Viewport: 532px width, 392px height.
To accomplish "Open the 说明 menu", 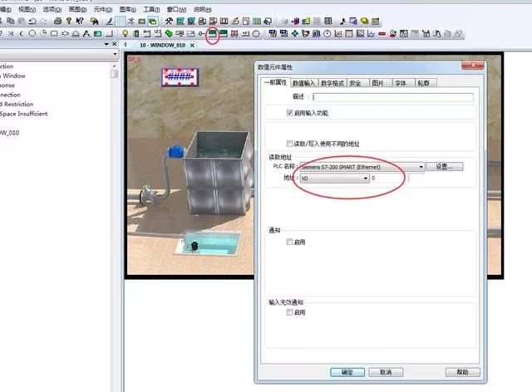I will pyautogui.click(x=202, y=9).
